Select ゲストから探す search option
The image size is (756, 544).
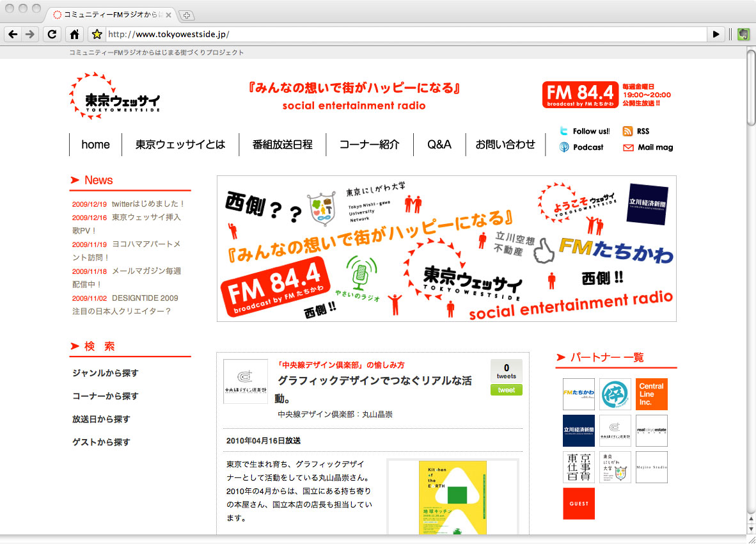tap(101, 442)
